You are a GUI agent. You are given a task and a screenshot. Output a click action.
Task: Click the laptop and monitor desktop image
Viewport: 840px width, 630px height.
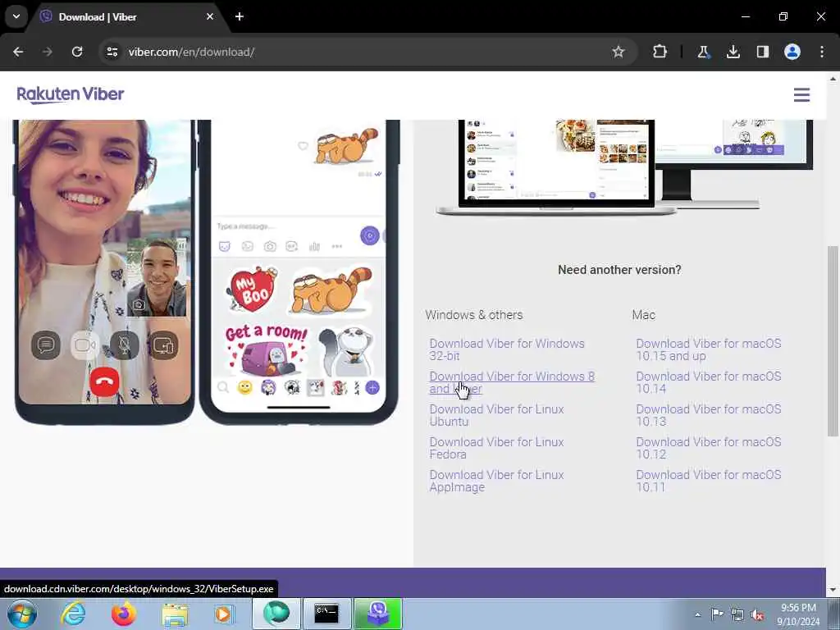(x=624, y=167)
